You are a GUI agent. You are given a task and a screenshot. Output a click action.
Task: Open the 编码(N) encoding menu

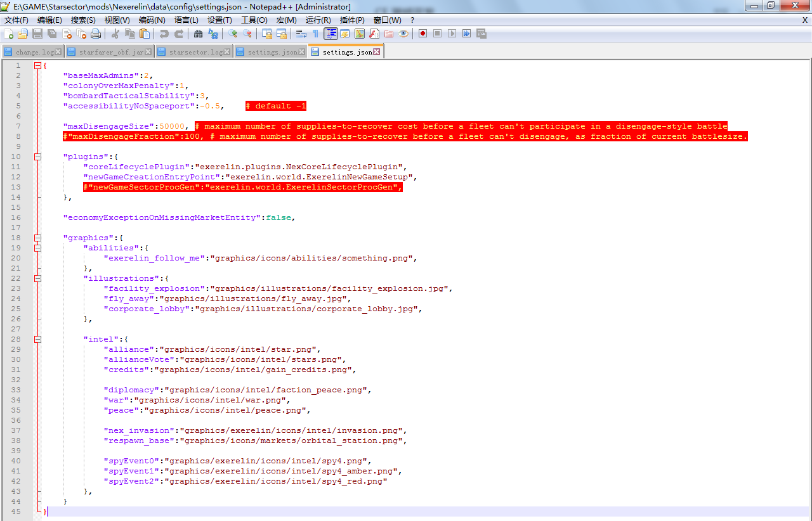(x=152, y=20)
